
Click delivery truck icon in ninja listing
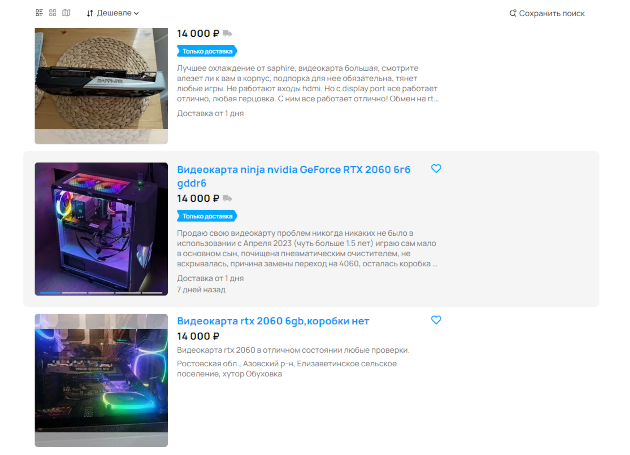point(227,198)
